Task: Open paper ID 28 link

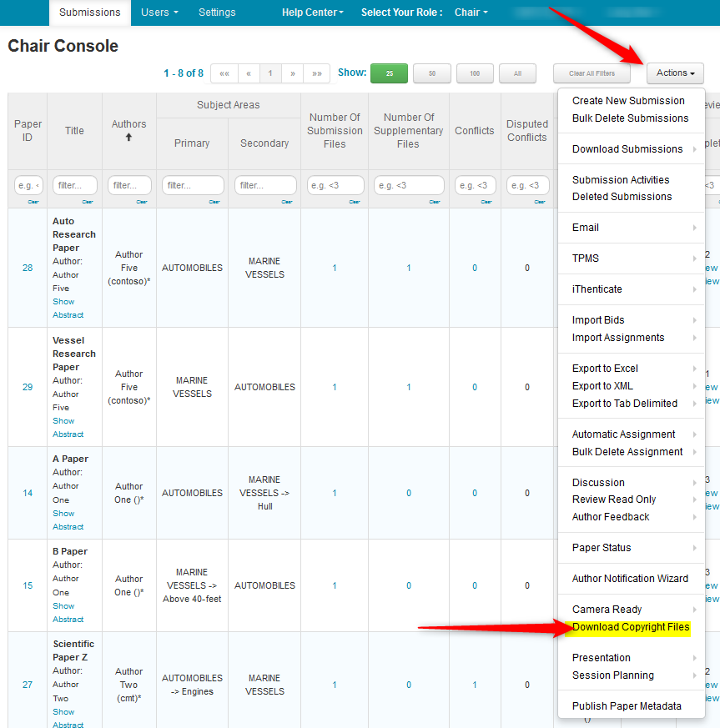Action: (28, 268)
